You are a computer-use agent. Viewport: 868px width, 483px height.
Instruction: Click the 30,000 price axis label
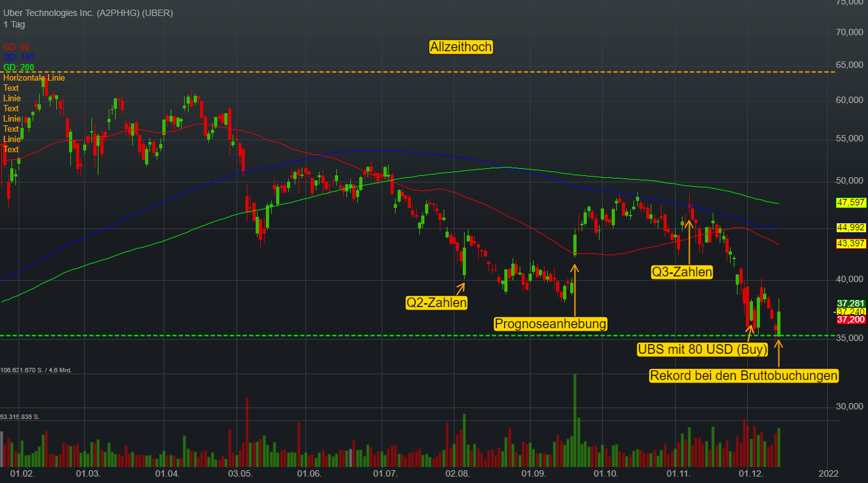point(851,406)
